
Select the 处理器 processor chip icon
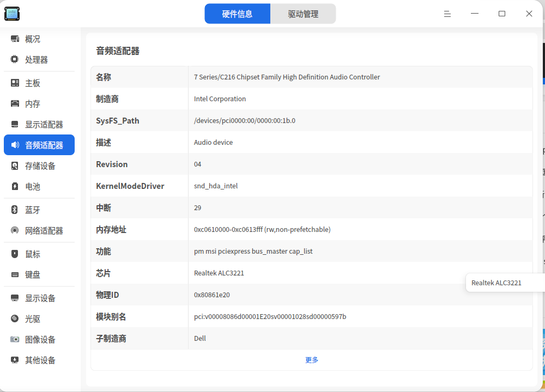[15, 59]
